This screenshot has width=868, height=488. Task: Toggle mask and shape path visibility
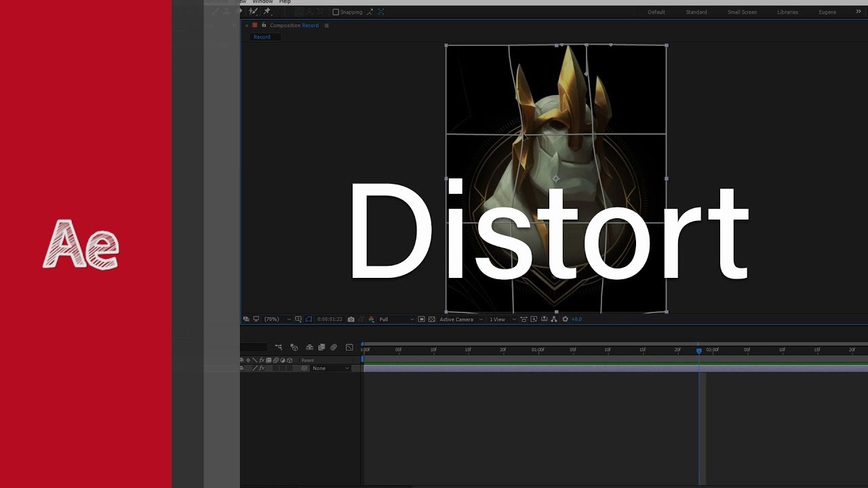click(x=309, y=319)
